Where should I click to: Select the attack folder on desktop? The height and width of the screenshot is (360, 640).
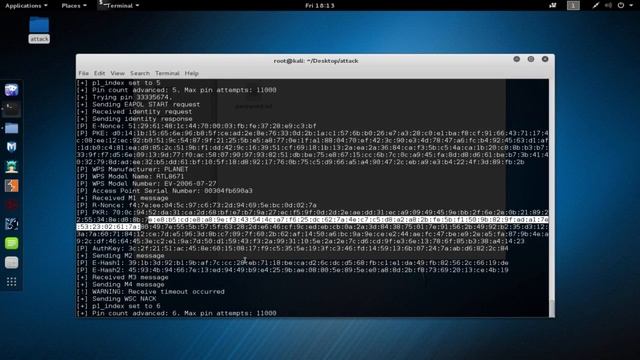click(39, 29)
